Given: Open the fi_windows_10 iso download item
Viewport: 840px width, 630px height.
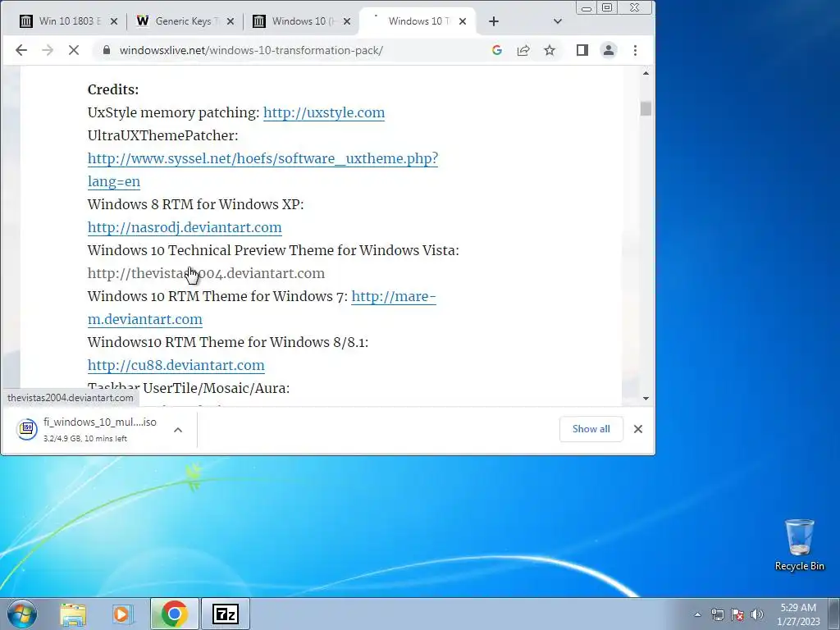Looking at the screenshot, I should pos(89,429).
